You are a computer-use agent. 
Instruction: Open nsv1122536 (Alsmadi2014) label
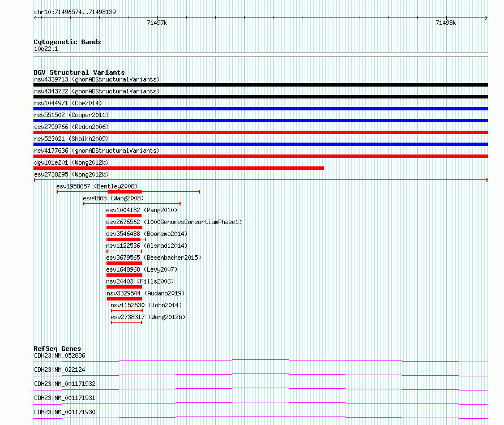(147, 246)
